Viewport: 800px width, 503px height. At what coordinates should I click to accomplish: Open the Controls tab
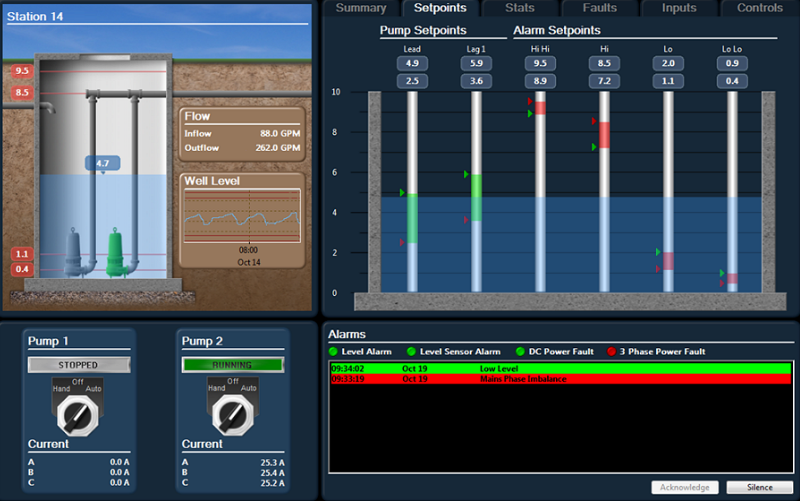click(759, 8)
